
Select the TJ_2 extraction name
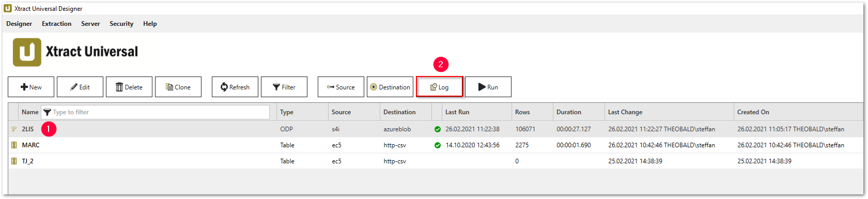pyautogui.click(x=28, y=161)
